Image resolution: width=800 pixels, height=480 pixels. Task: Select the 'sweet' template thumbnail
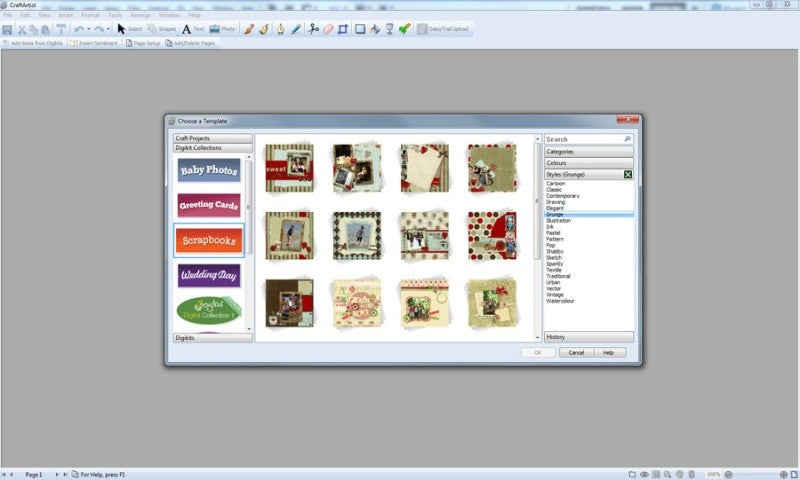289,168
